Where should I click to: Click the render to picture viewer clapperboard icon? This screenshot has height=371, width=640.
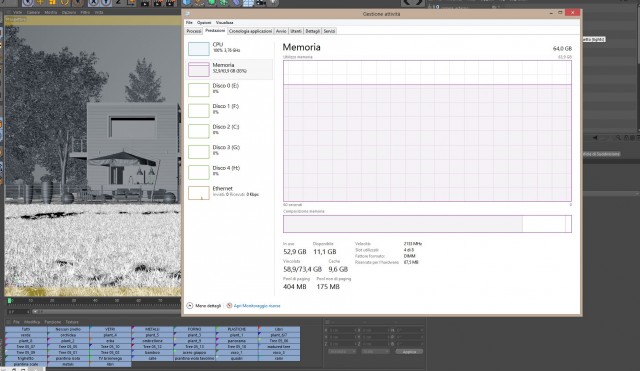(x=158, y=3)
